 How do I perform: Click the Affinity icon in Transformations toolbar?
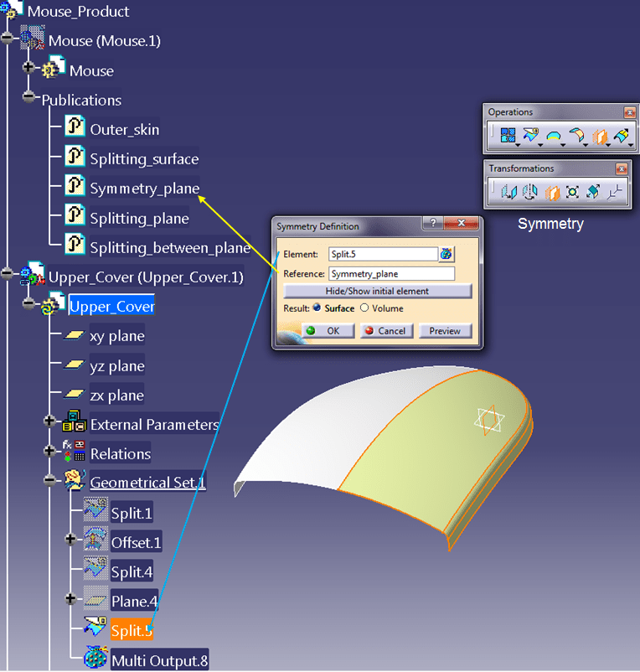[x=593, y=192]
